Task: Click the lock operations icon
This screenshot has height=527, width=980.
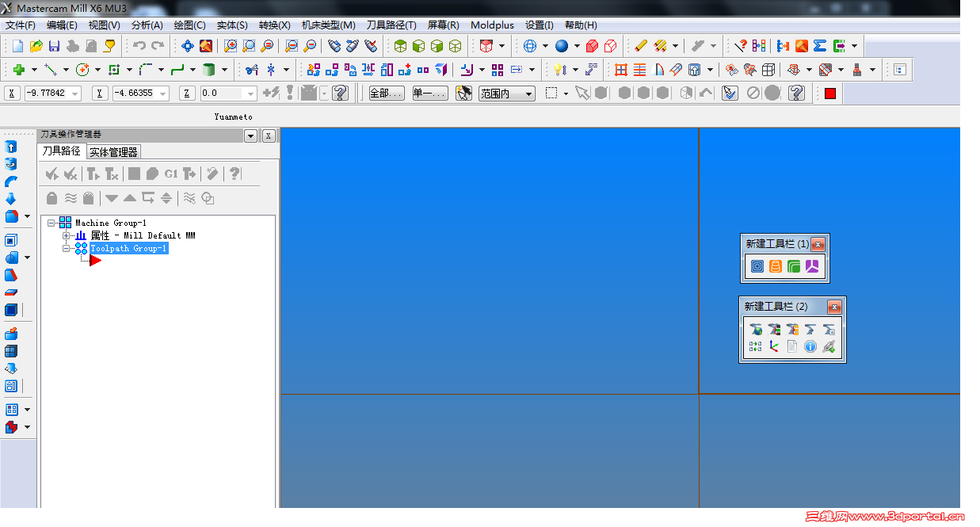Action: (52, 198)
